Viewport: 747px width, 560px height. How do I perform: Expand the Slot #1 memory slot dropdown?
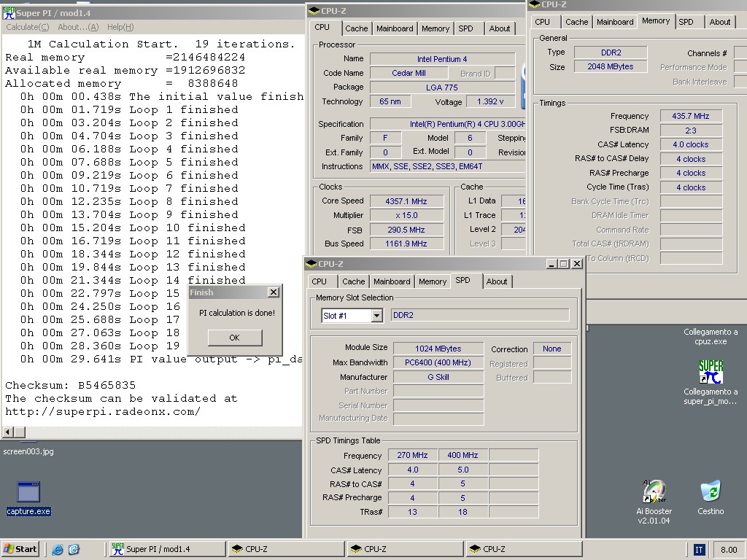[376, 316]
